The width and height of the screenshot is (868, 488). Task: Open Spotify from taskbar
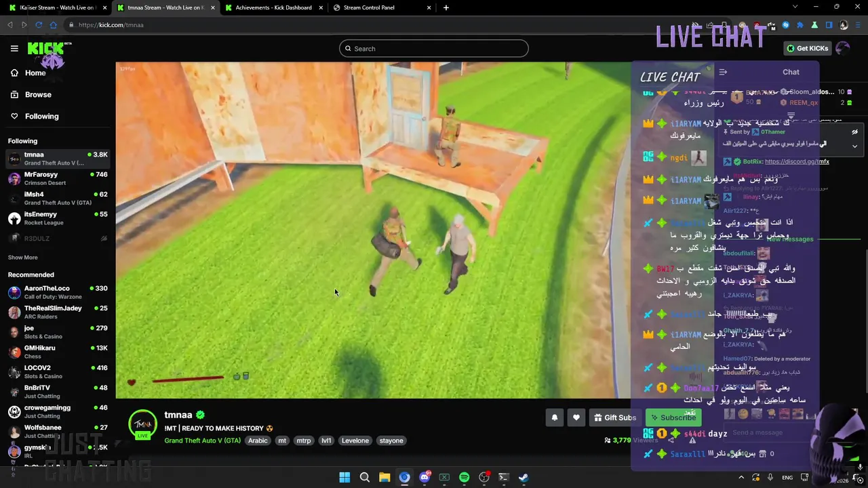(464, 477)
